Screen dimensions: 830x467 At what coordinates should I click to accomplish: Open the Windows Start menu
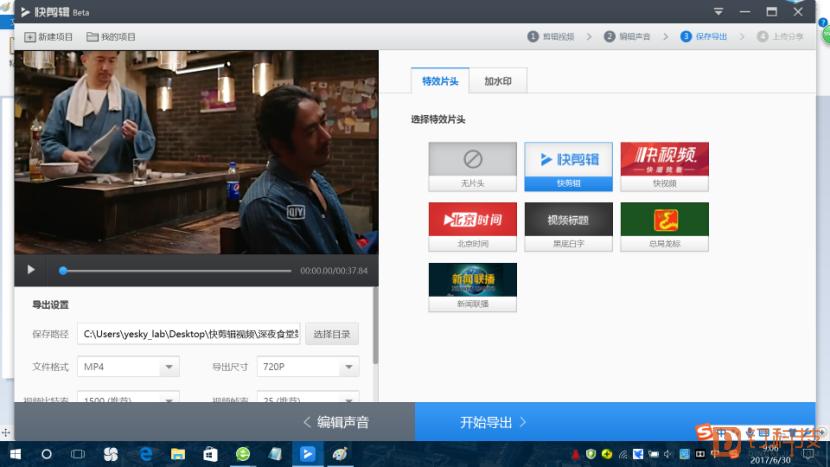15,454
